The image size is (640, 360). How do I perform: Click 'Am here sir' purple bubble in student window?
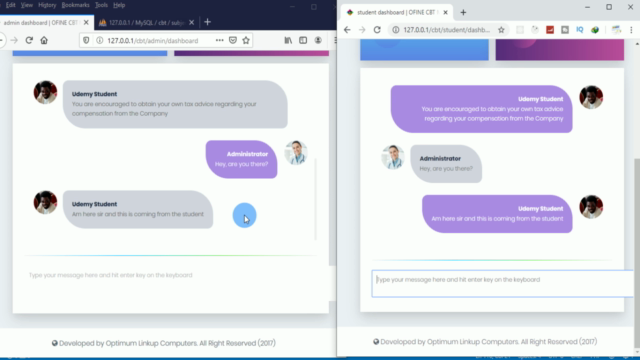(497, 214)
